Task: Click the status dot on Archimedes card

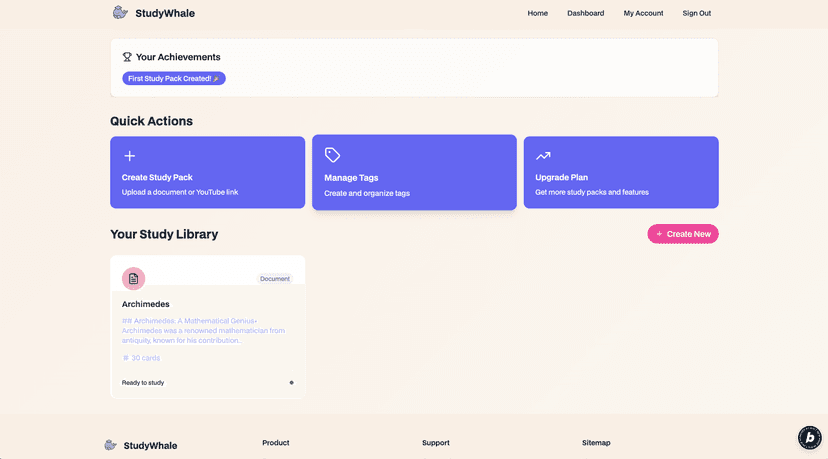Action: tap(291, 382)
